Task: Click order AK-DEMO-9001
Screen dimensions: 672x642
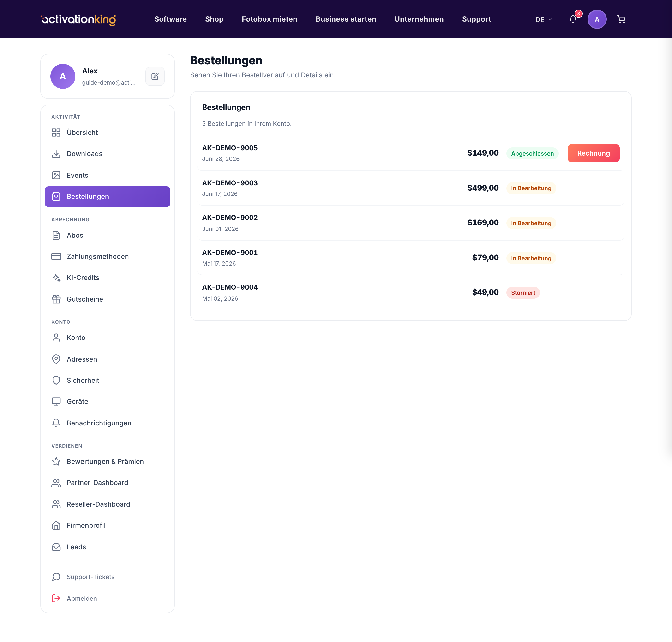Action: point(230,253)
